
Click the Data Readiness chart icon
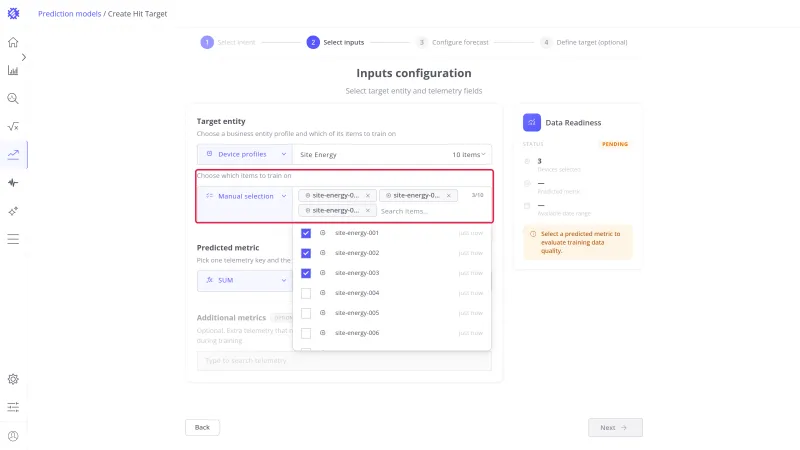(x=532, y=122)
